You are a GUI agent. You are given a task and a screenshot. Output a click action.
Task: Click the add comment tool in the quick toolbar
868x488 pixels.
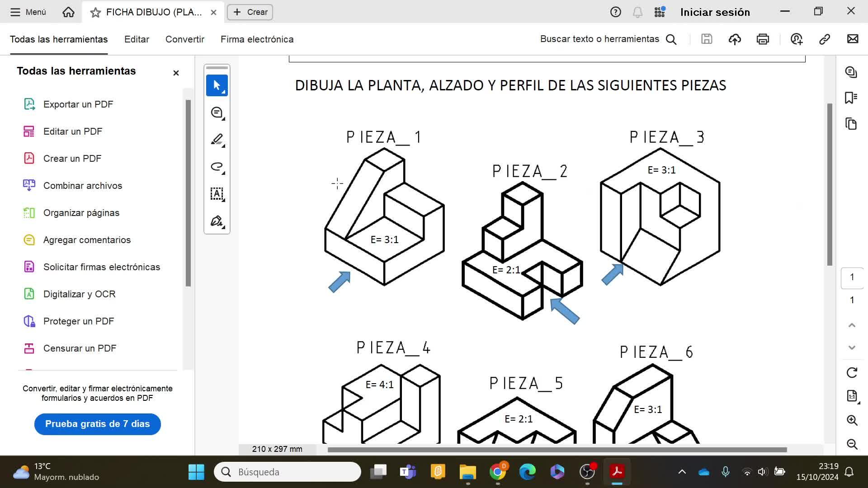(217, 113)
